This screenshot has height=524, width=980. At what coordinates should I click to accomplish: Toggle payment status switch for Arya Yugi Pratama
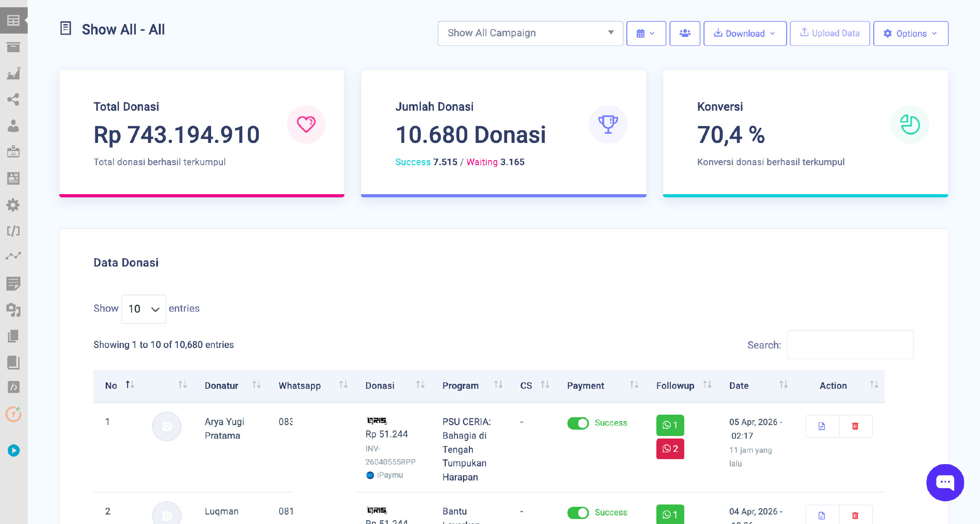(x=578, y=423)
